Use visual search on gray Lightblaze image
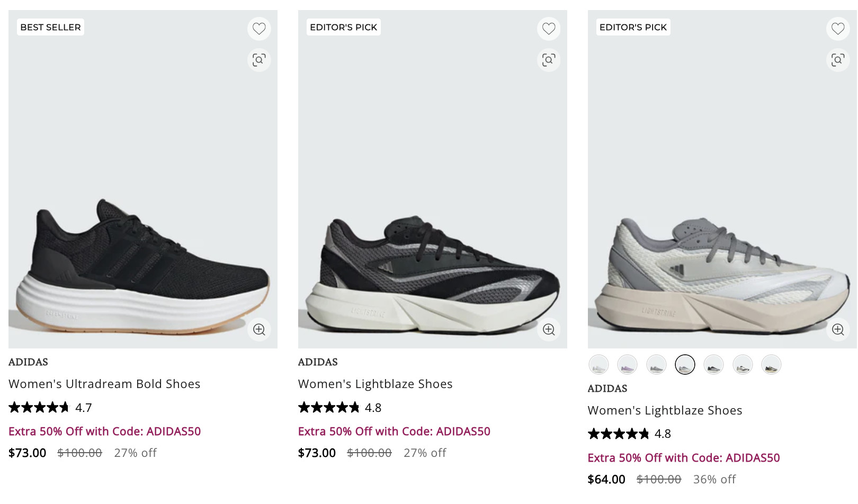 [838, 60]
